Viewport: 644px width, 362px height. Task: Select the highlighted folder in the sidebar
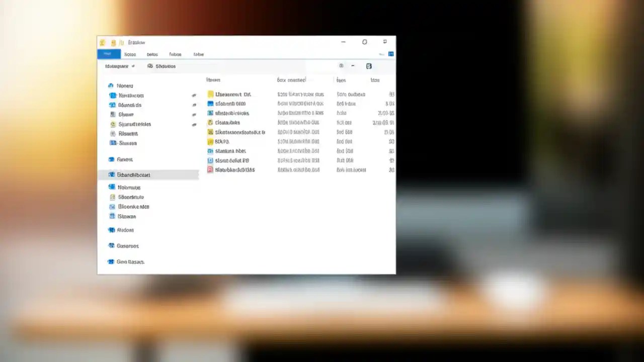coord(133,174)
